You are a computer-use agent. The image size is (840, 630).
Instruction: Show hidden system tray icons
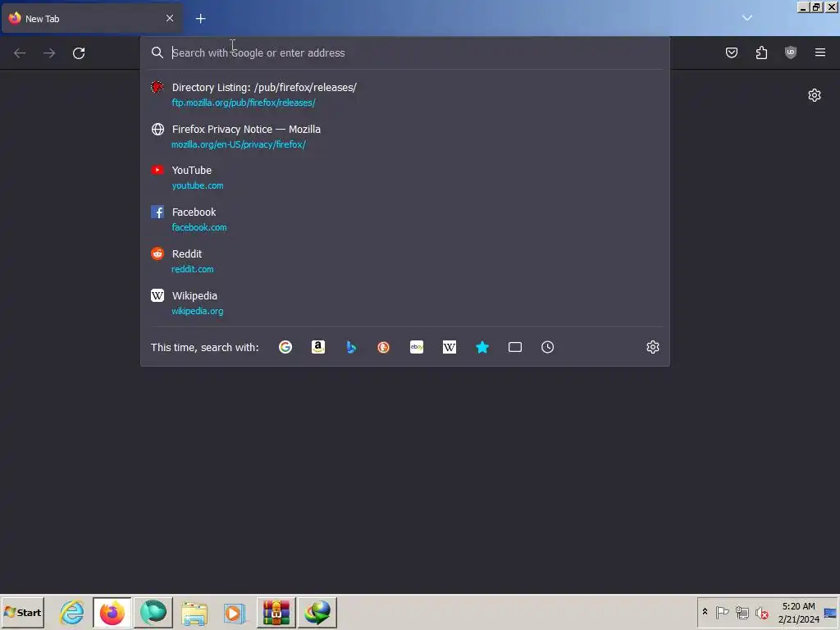(x=705, y=612)
